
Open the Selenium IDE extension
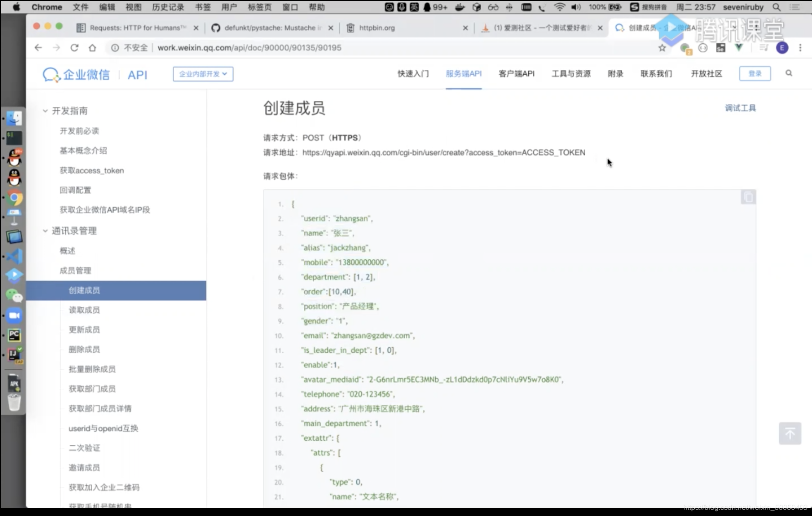[721, 47]
